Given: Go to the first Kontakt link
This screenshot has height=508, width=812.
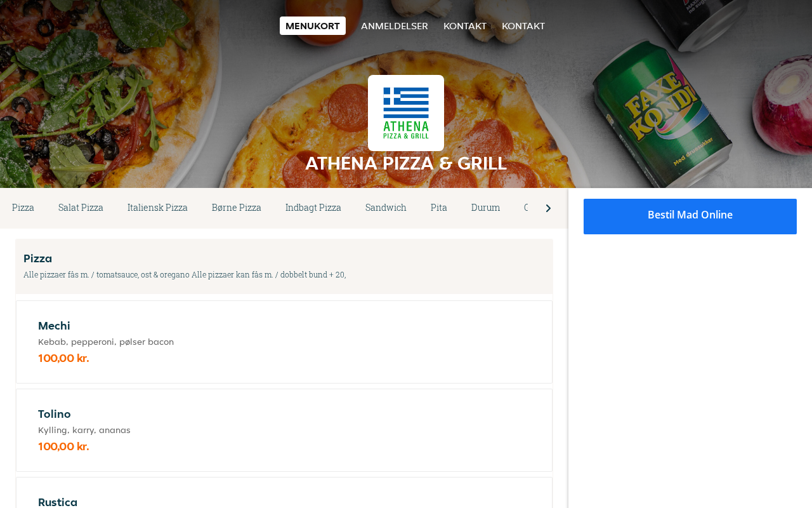Looking at the screenshot, I should click(465, 26).
